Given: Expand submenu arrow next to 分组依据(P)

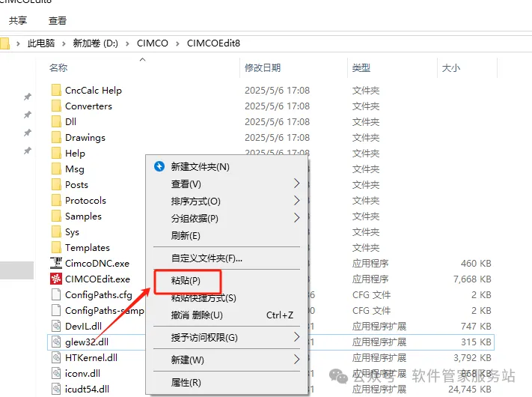Looking at the screenshot, I should click(x=296, y=218).
